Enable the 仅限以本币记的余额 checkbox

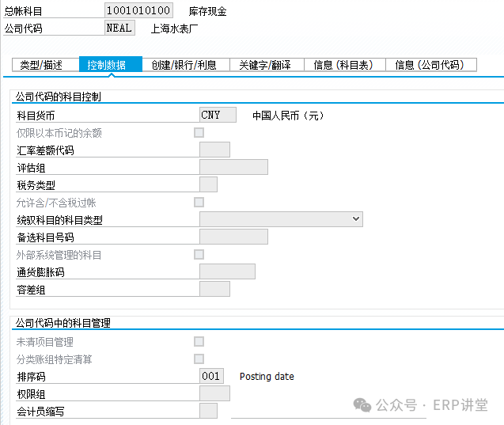[x=199, y=133]
